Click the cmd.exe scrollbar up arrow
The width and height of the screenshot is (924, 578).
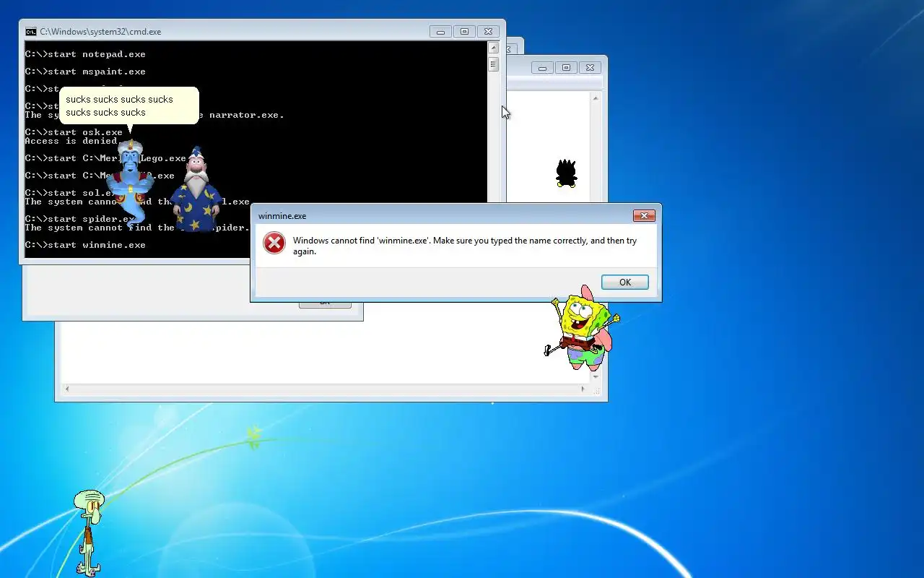494,48
